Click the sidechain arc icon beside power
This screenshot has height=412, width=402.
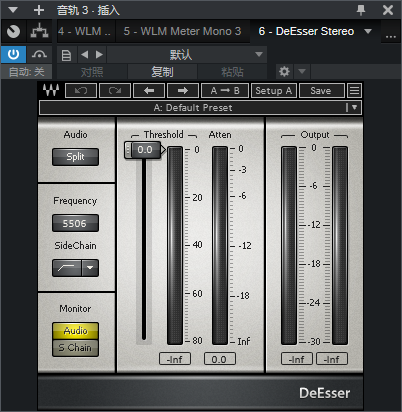tap(39, 54)
